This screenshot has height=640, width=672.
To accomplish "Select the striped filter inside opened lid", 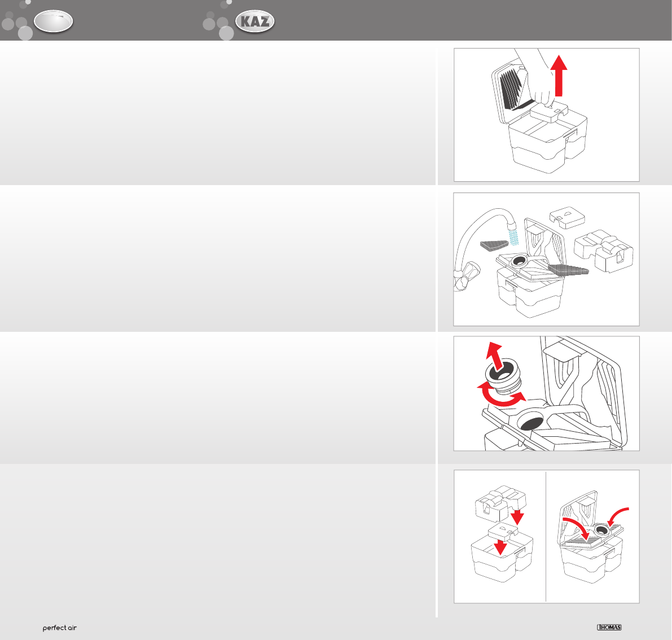I will (513, 90).
